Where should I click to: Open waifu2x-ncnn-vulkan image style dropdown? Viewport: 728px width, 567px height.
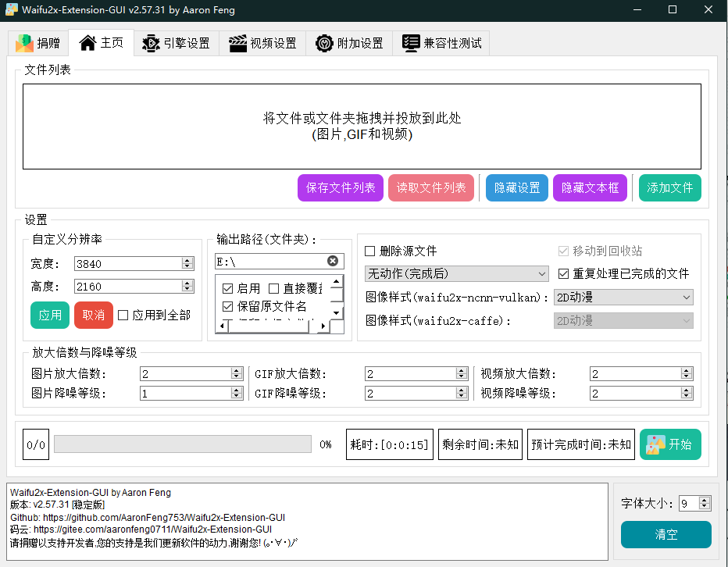(623, 298)
